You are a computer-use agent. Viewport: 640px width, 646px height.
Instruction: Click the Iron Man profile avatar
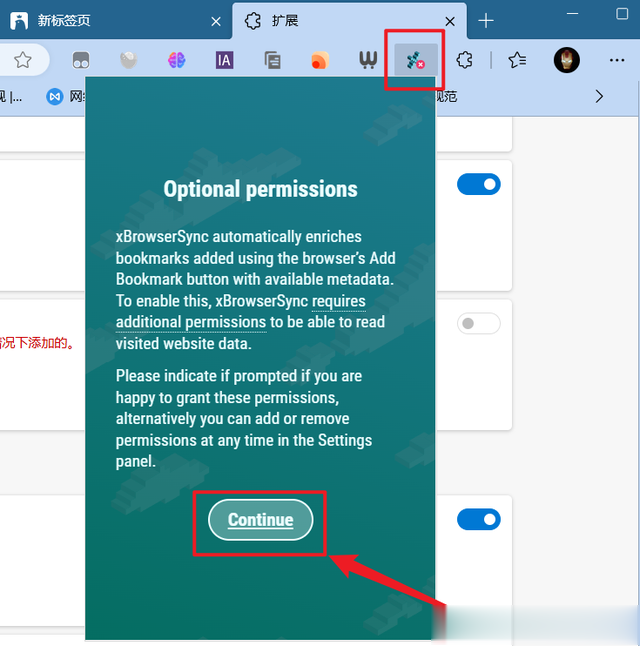[567, 60]
